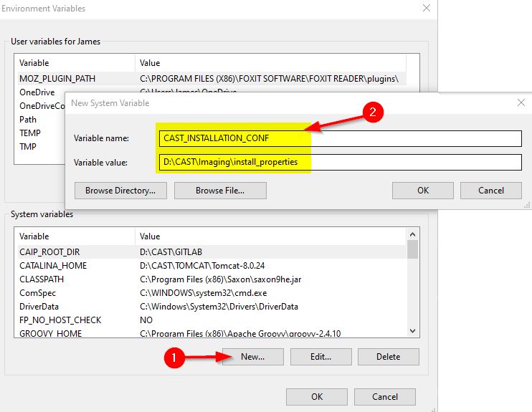Click Delete under System variables
532x412 pixels.
click(388, 356)
